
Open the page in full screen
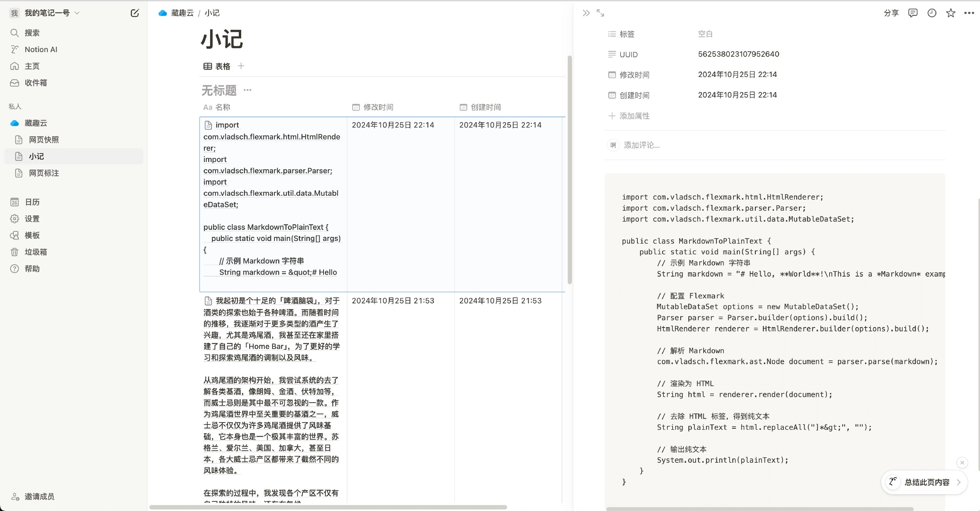pos(600,13)
